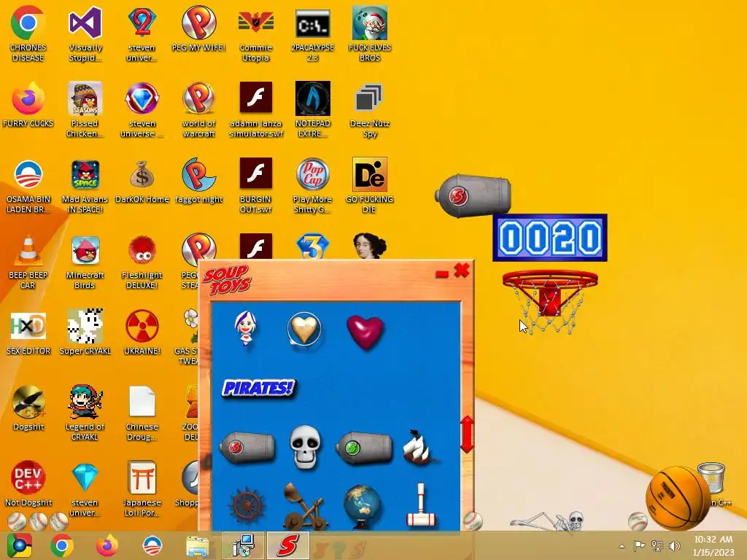The height and width of the screenshot is (560, 747).
Task: Open Not Dogshit Dev C++ icon
Action: pyautogui.click(x=28, y=484)
